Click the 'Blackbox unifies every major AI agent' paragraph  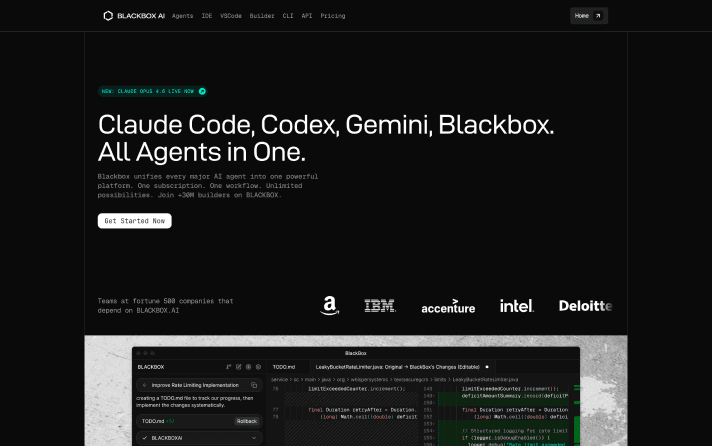pos(208,186)
